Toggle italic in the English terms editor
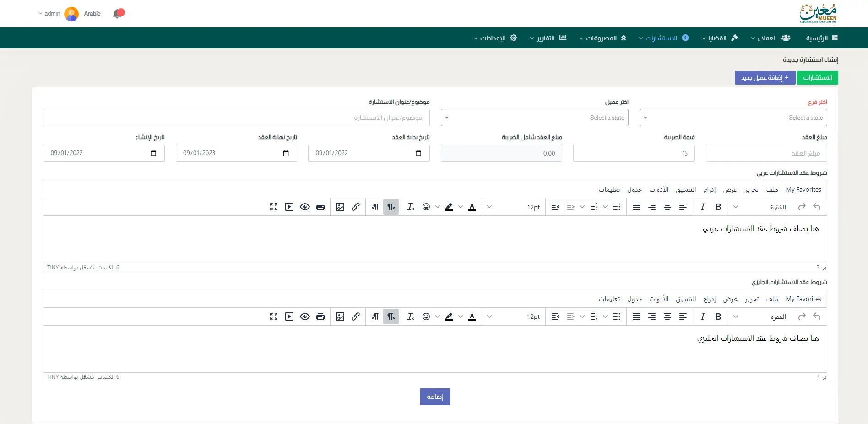Screen dimensions: 868x424 pos(703,317)
